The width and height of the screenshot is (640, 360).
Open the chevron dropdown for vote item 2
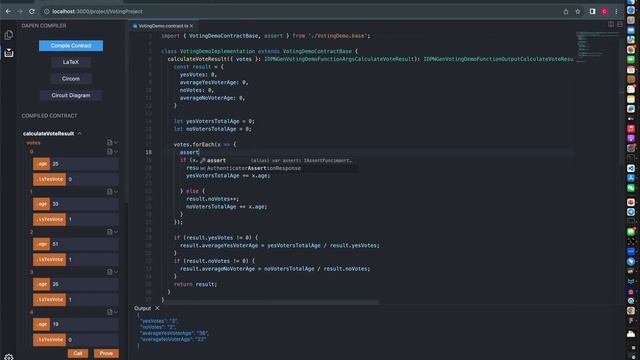coord(116,231)
